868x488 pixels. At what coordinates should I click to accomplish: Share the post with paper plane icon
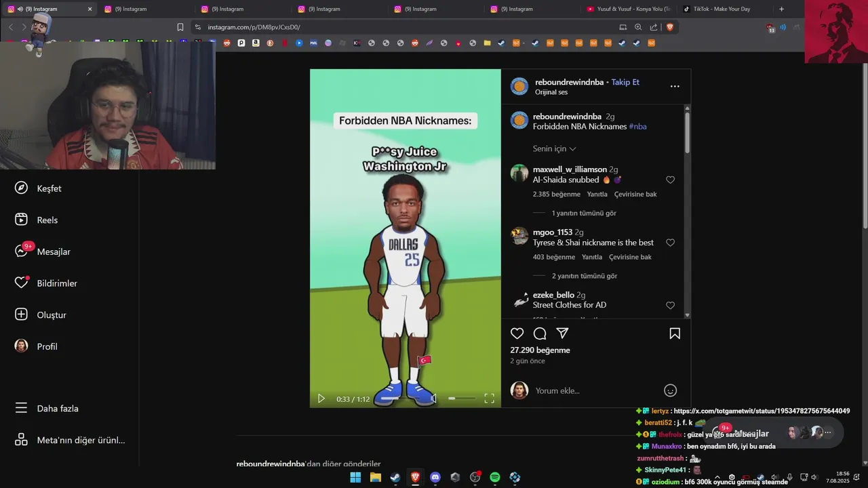[x=562, y=333]
